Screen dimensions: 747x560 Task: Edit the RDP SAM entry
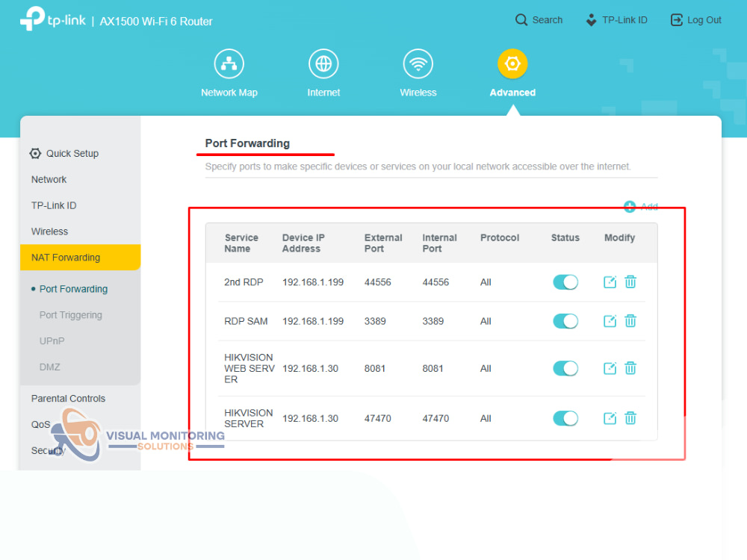610,321
